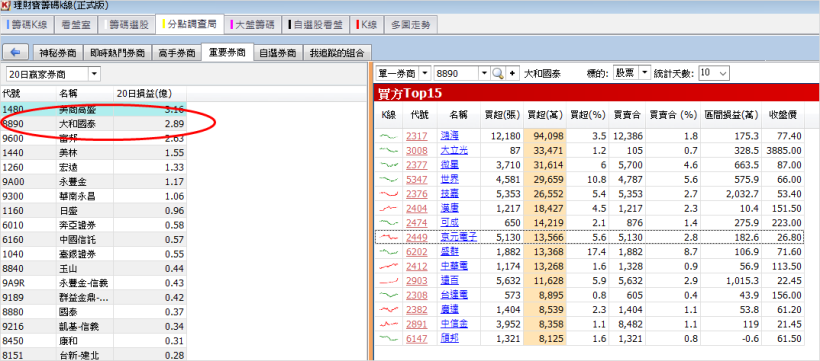
Task: Open K-line sparkline for stock 2412
Action: pyautogui.click(x=389, y=266)
